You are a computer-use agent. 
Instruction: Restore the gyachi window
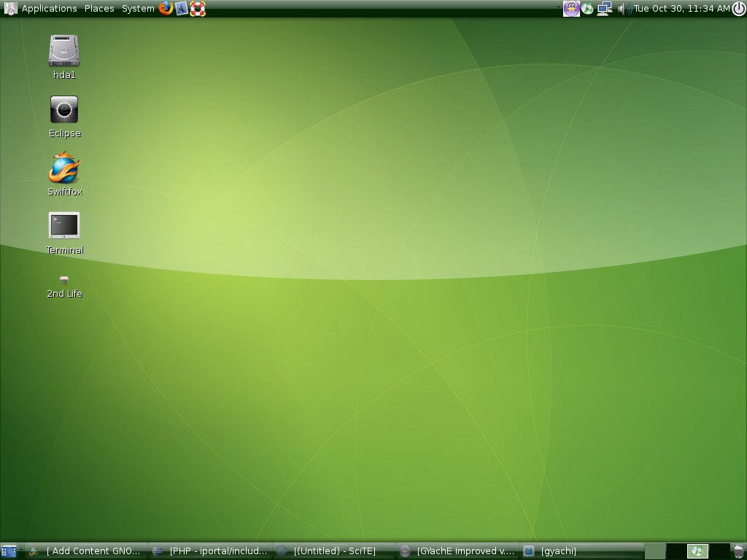pos(581,551)
